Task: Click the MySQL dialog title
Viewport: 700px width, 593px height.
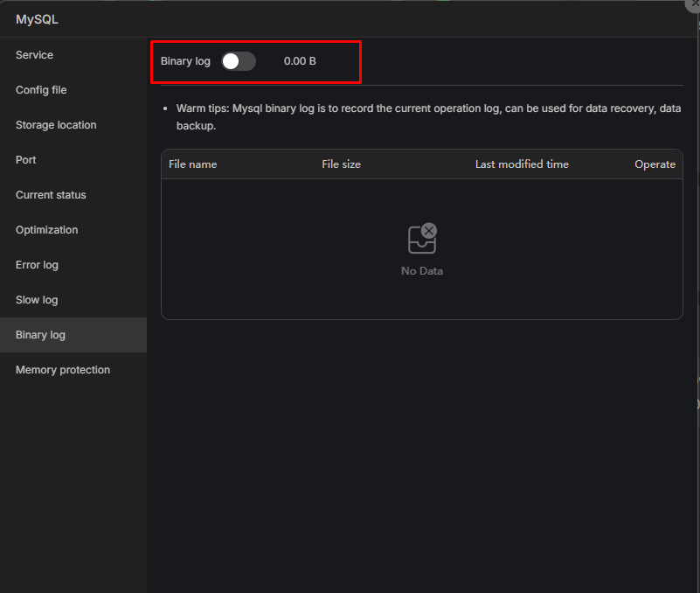Action: pos(37,19)
